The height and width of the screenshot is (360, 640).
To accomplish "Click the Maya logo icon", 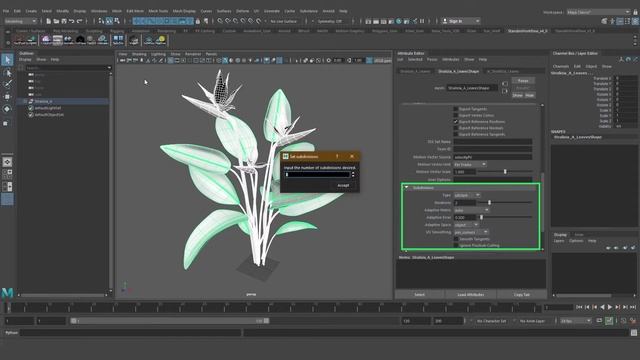I will pos(7,292).
